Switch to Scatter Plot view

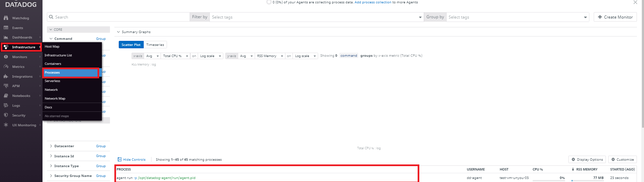[x=131, y=45]
